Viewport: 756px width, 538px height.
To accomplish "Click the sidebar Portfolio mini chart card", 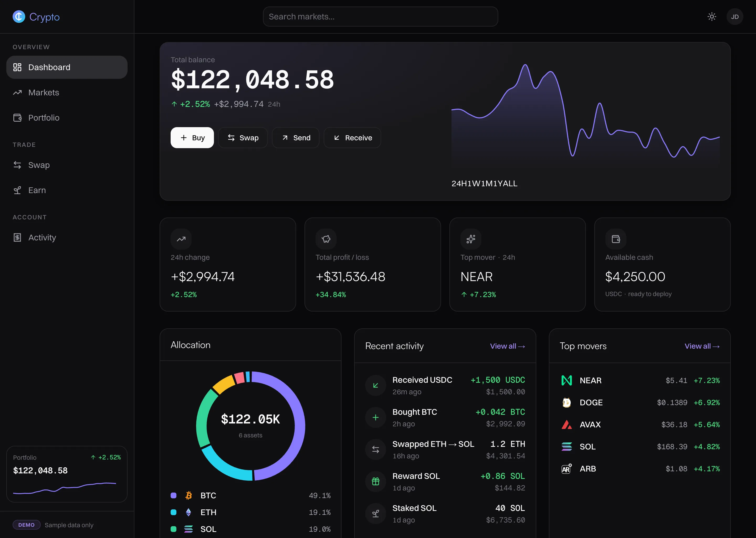I will point(67,474).
